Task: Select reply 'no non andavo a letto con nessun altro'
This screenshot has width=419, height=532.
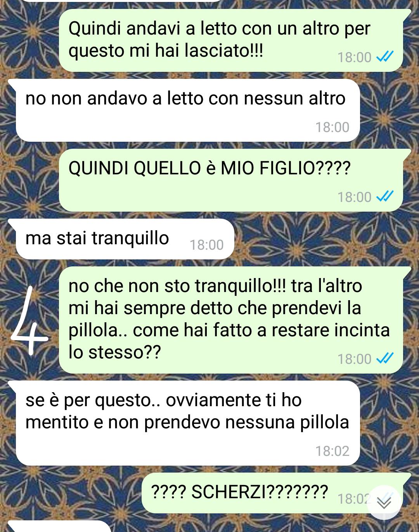Action: (188, 110)
